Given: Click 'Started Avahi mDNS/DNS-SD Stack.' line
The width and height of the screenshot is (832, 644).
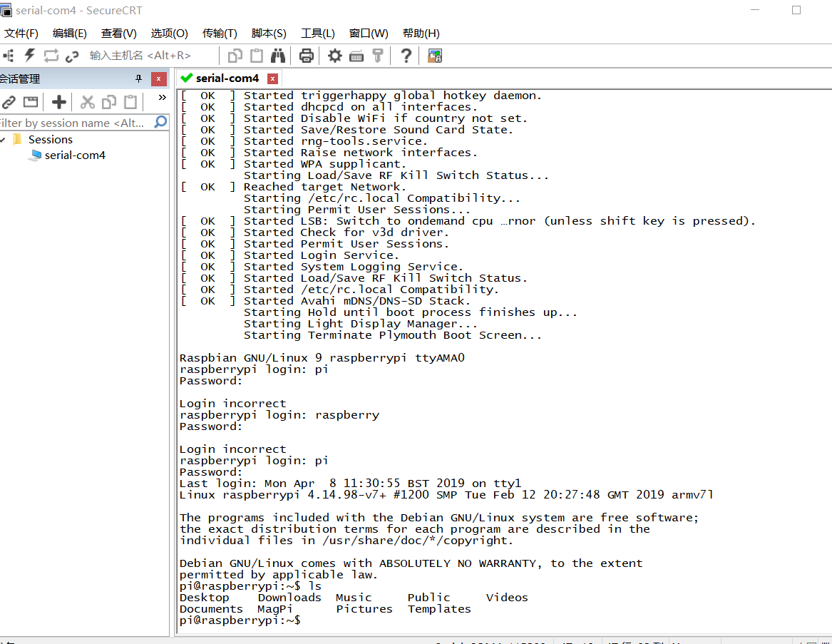Looking at the screenshot, I should point(356,301).
